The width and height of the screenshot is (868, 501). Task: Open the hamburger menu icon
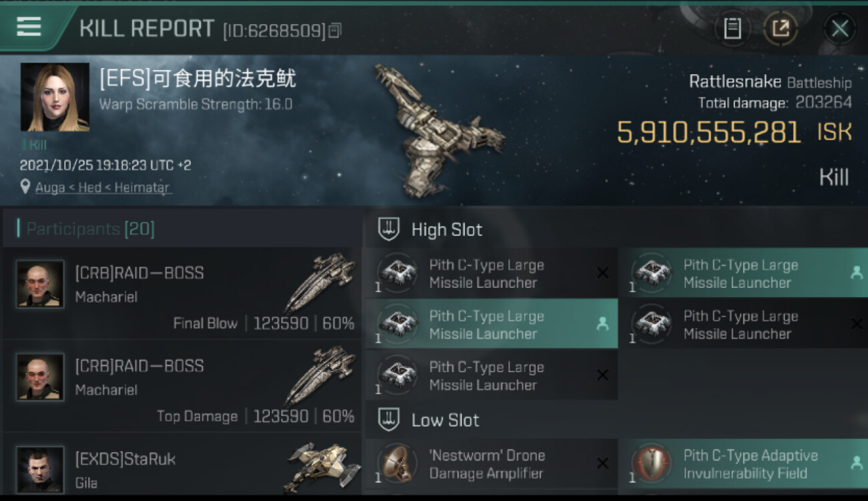(29, 27)
